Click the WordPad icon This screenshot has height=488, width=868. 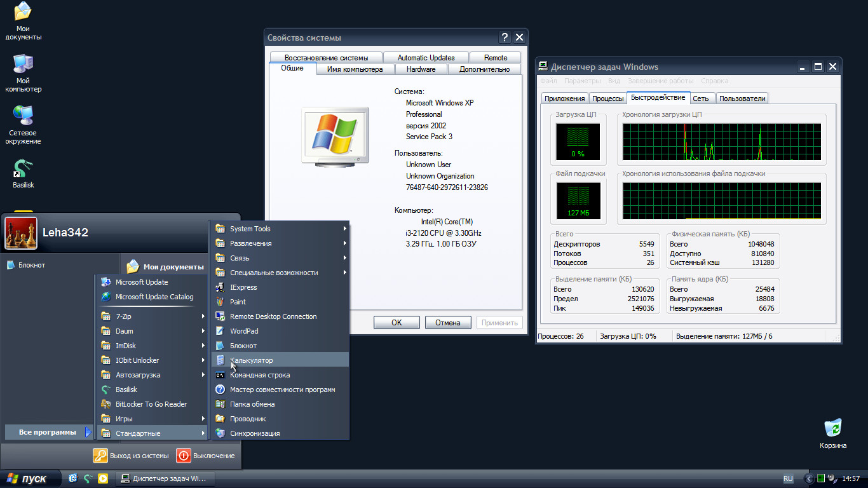tap(220, 331)
